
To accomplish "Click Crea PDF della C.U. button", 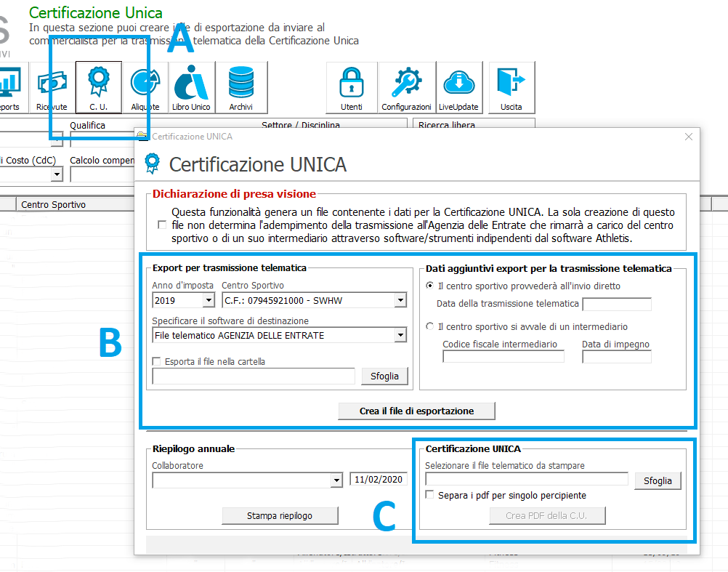I will 547,515.
